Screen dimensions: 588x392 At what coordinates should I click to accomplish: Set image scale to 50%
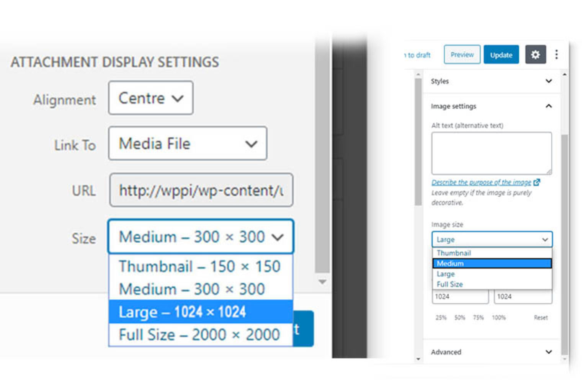pos(459,317)
